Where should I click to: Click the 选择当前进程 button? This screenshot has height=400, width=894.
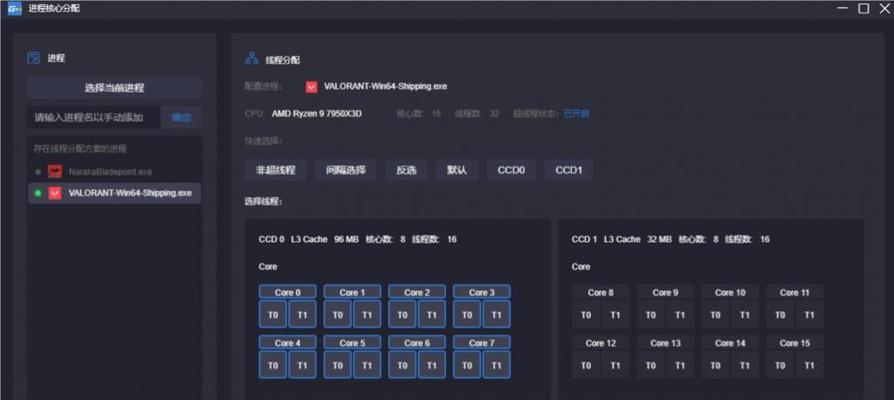[115, 88]
